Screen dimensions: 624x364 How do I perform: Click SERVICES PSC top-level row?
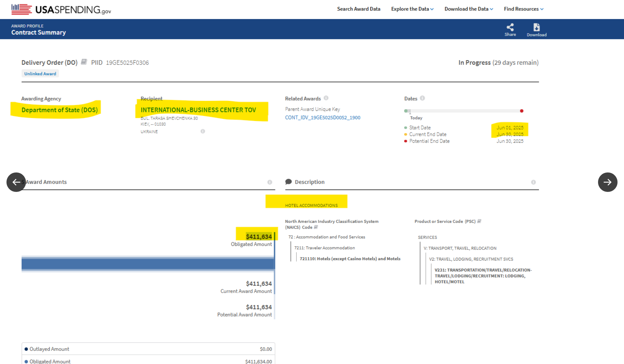pyautogui.click(x=428, y=237)
